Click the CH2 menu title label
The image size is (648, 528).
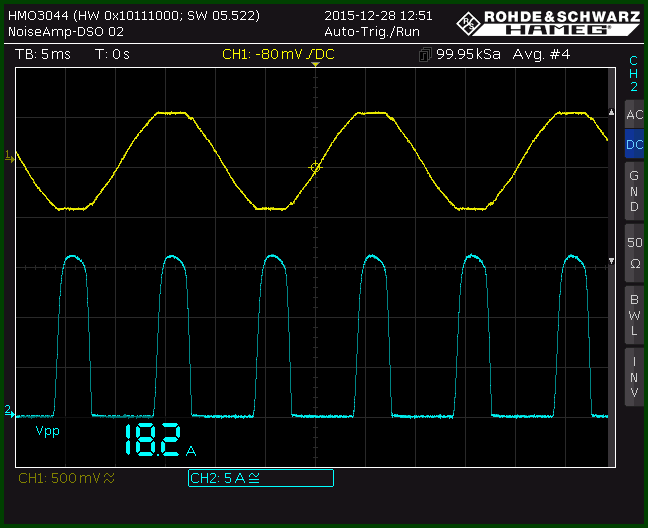(634, 74)
